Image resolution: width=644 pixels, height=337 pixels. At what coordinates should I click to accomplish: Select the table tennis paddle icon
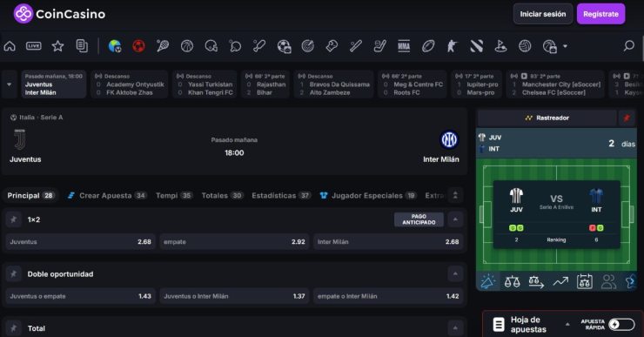click(x=235, y=46)
